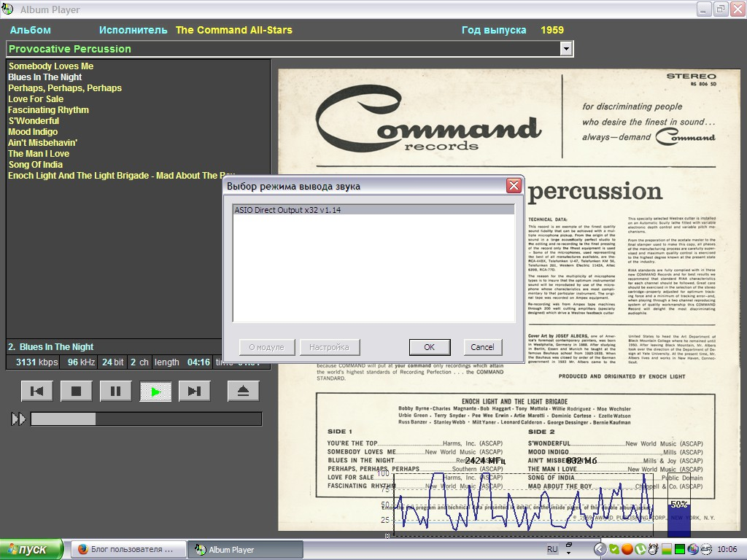The height and width of the screenshot is (560, 747).
Task: Click the artist name The Command All-Stars
Action: tap(234, 30)
